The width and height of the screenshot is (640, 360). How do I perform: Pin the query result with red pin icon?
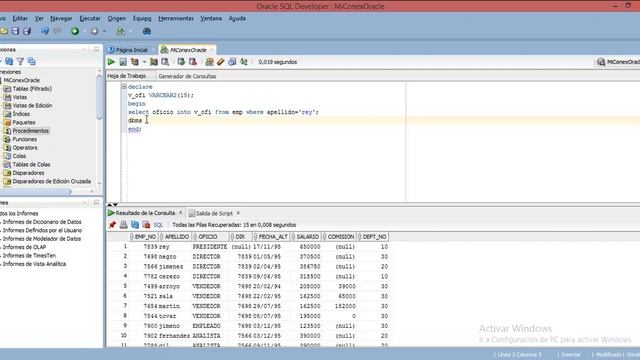pos(112,225)
